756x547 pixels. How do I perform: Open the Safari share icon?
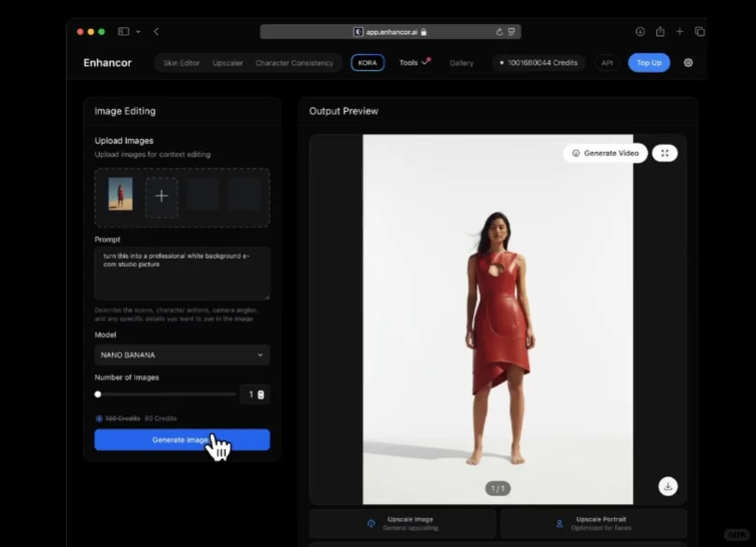(660, 32)
